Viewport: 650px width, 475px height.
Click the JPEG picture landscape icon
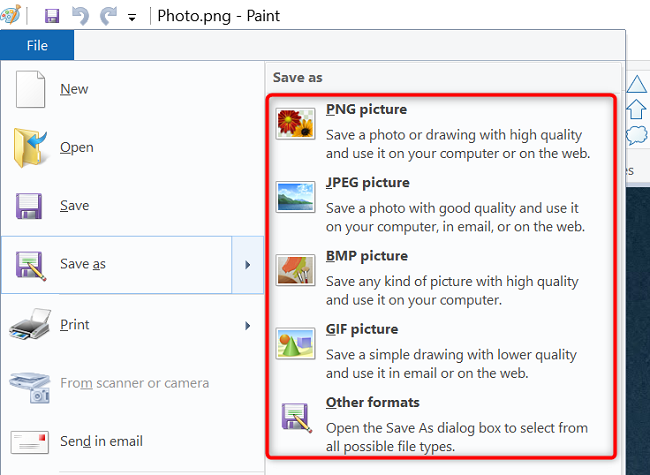(x=296, y=196)
